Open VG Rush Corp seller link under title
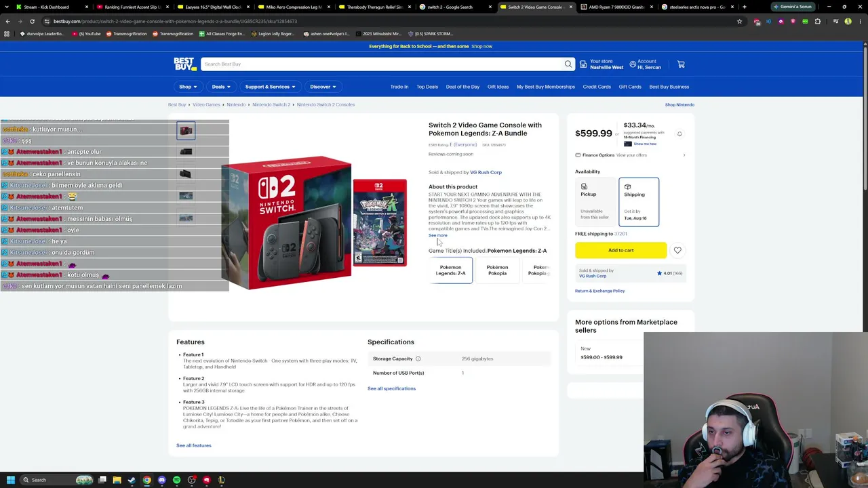868x488 pixels. 486,172
